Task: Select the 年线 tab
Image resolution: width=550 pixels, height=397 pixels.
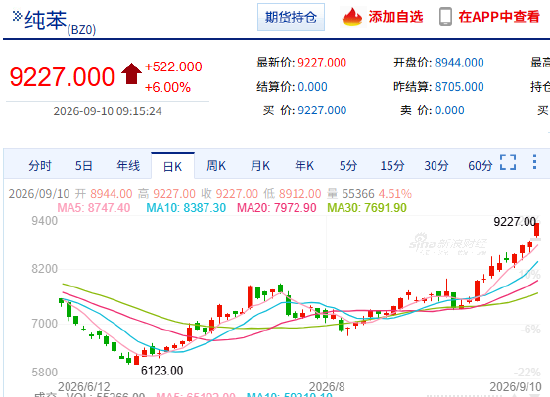Action: point(128,166)
